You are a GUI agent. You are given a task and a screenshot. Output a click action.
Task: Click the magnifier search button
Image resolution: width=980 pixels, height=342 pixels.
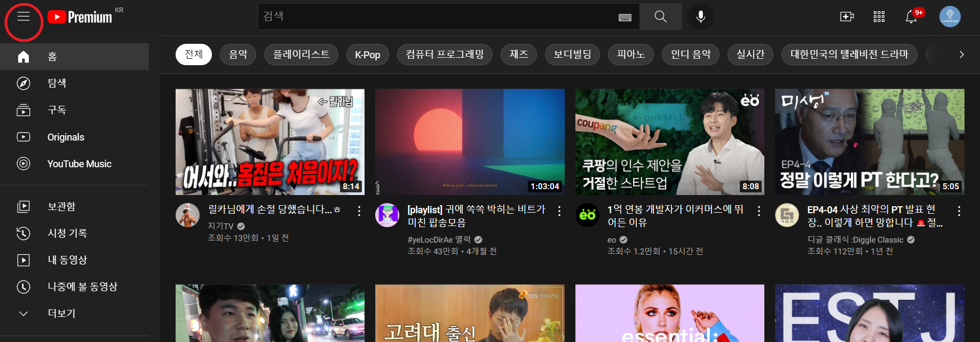[x=660, y=17]
